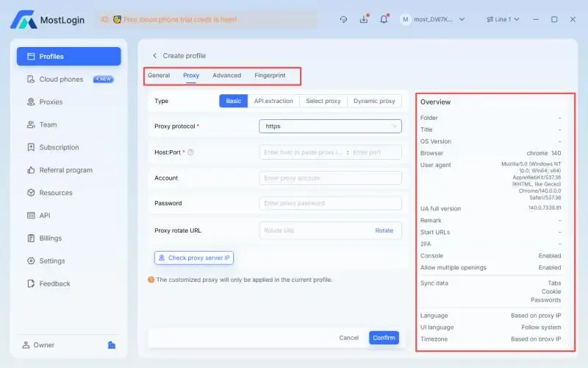
Task: Click the Referral program thumbs-up icon
Action: (31, 170)
